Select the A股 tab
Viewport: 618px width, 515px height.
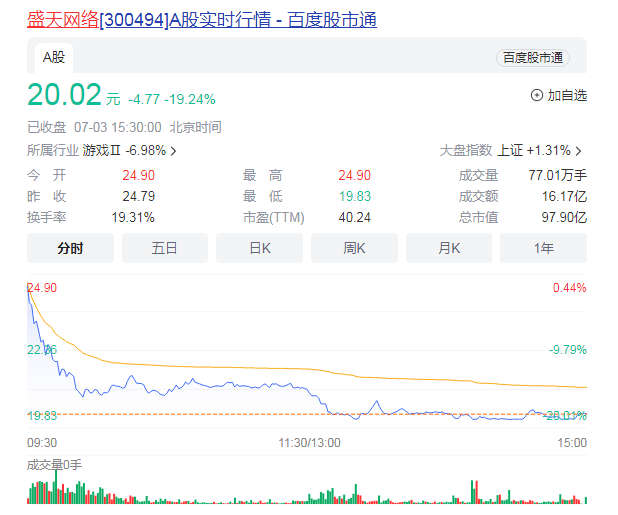52,58
